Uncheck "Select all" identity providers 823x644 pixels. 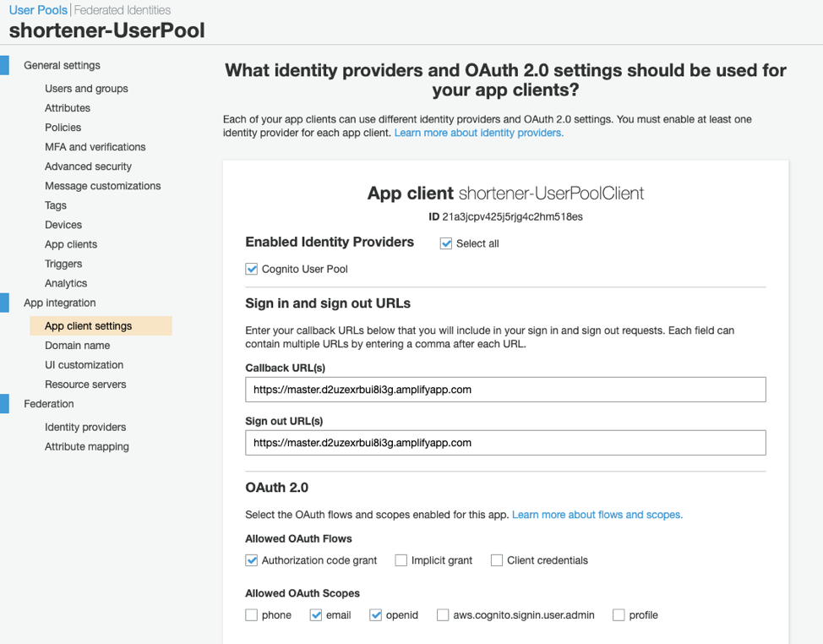click(444, 243)
